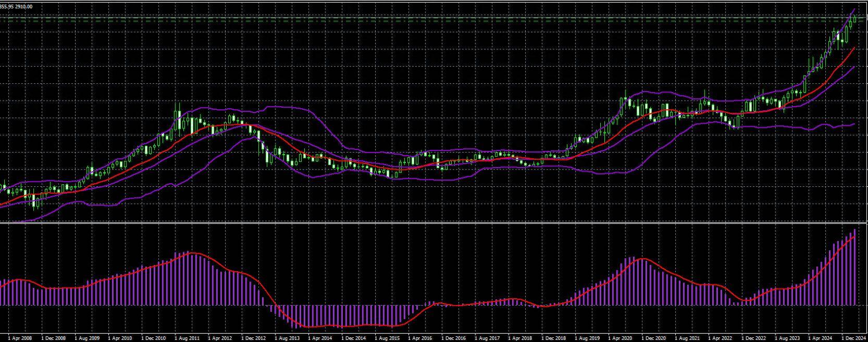
Task: Click the '1 Apr 2010' date label
Action: [x=120, y=338]
